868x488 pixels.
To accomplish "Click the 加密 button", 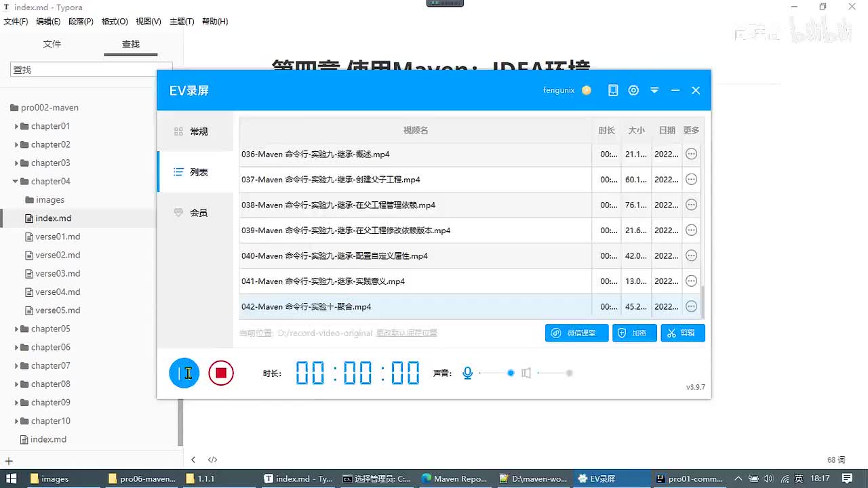I will click(x=635, y=333).
